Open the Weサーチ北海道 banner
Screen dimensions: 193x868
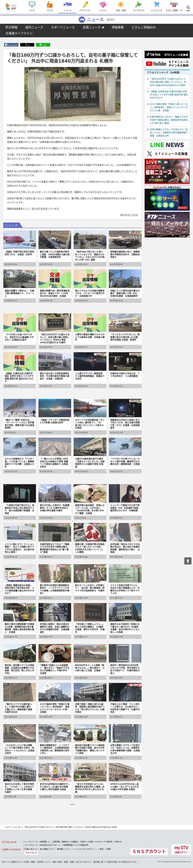[167, 198]
